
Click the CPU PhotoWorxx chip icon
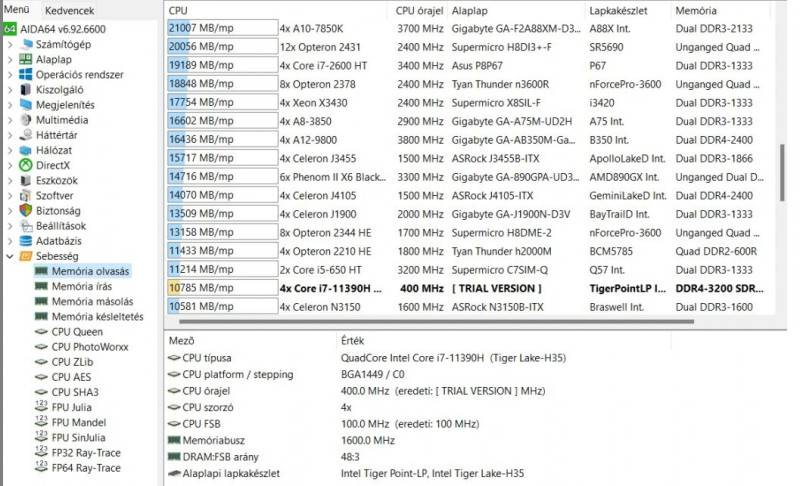[x=41, y=347]
